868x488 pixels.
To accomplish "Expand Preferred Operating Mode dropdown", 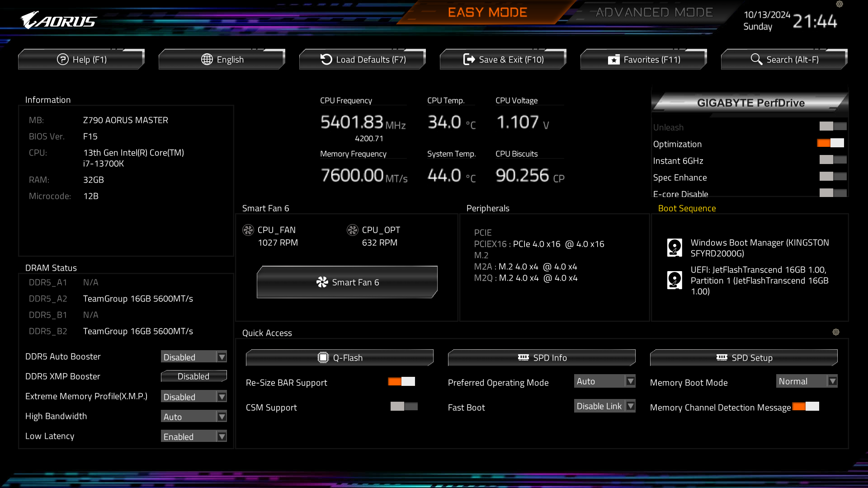I will pos(604,381).
